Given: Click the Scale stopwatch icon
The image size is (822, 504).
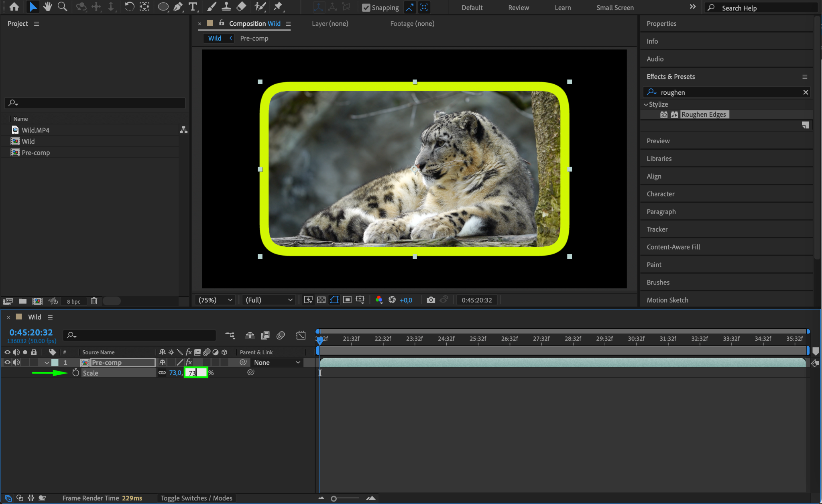Looking at the screenshot, I should pyautogui.click(x=75, y=373).
